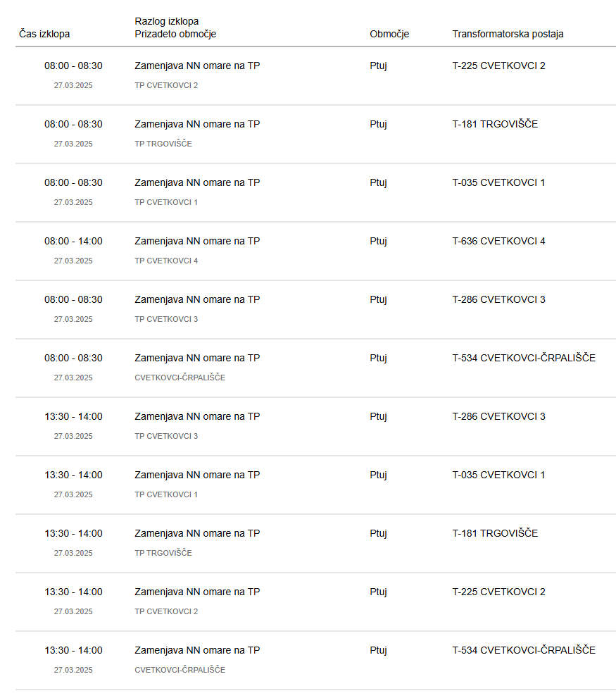Click the 'Razlog izklopa' header text
Viewport: 616px width, 698px height.
166,21
